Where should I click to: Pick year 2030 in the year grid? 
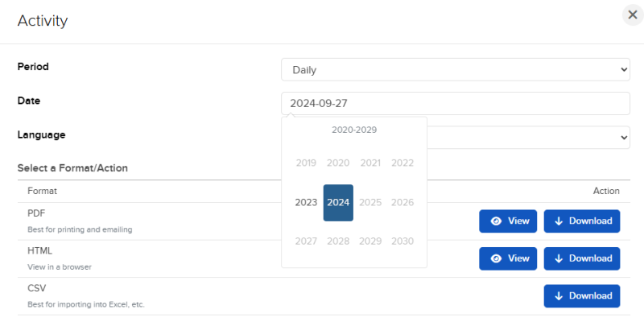(402, 241)
